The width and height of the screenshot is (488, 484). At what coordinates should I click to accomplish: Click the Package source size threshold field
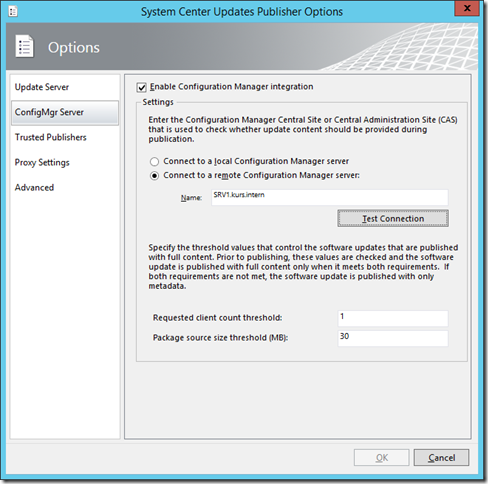coord(393,339)
